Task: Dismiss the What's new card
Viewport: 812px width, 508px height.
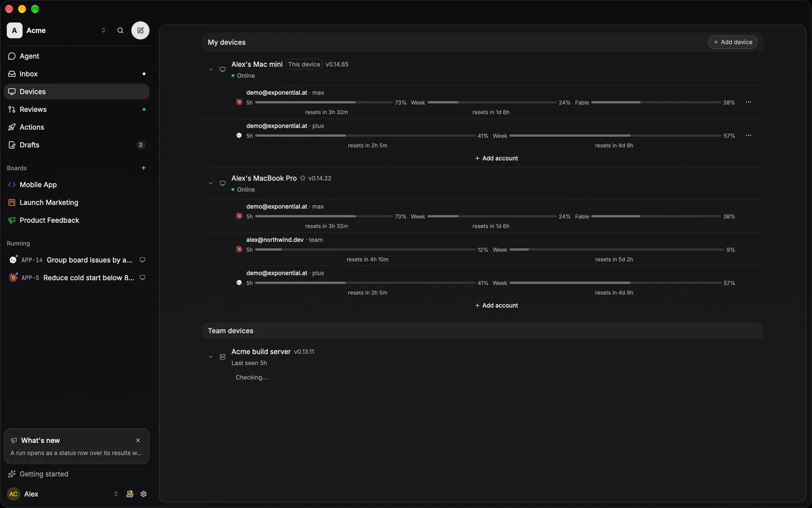Action: (x=138, y=440)
